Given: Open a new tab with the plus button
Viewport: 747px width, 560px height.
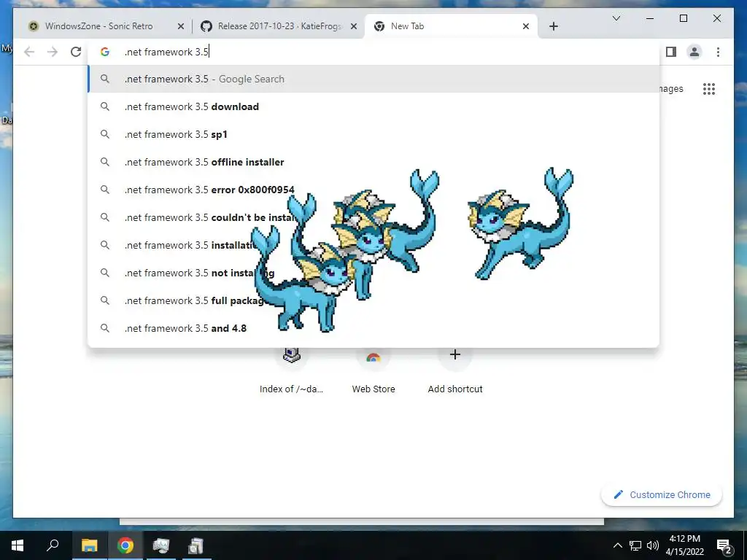Looking at the screenshot, I should point(553,26).
